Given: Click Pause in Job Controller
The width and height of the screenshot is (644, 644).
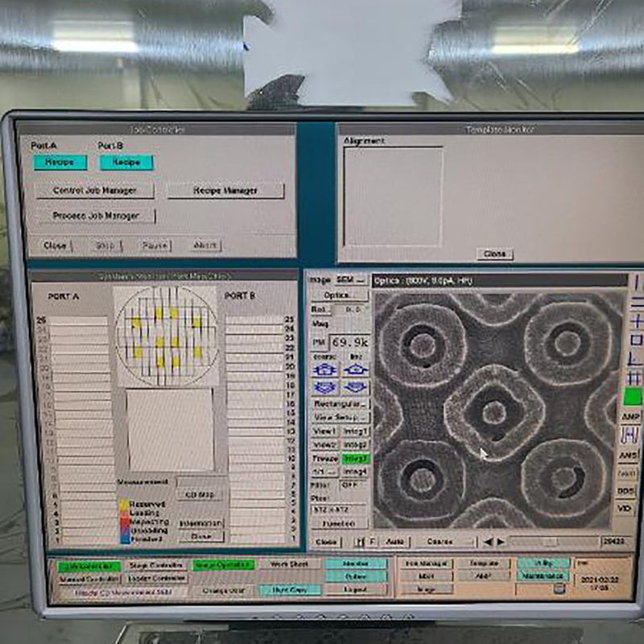Looking at the screenshot, I should click(x=155, y=246).
